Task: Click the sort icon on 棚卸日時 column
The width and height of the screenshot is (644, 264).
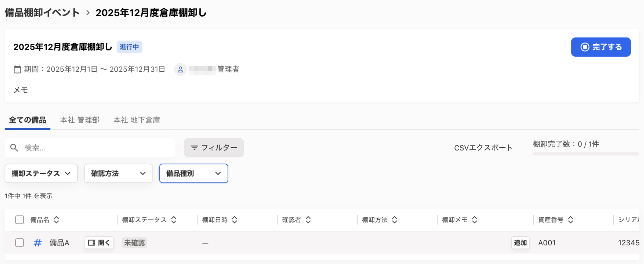Action: click(235, 219)
